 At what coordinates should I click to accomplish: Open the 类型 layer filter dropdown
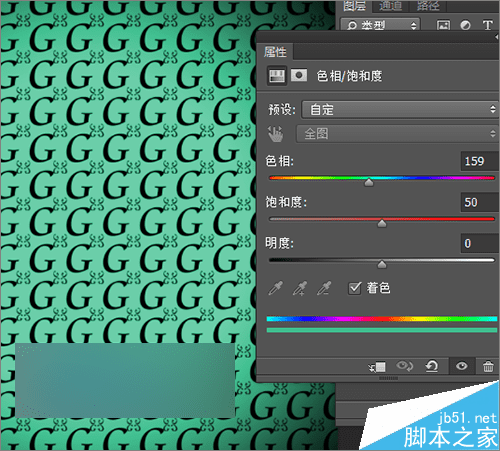[x=380, y=25]
